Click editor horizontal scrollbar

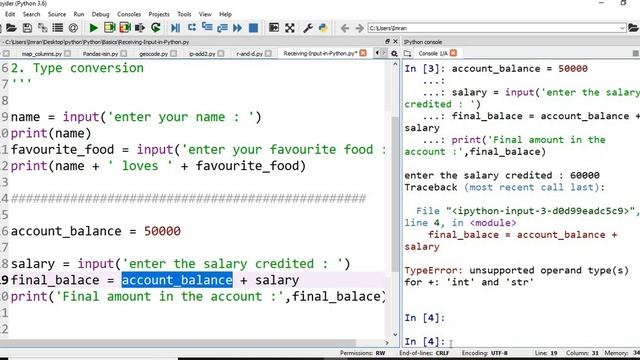[178, 343]
